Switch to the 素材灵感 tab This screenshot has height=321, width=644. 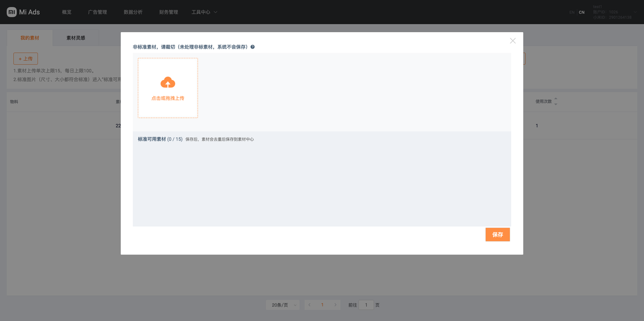[x=76, y=38]
